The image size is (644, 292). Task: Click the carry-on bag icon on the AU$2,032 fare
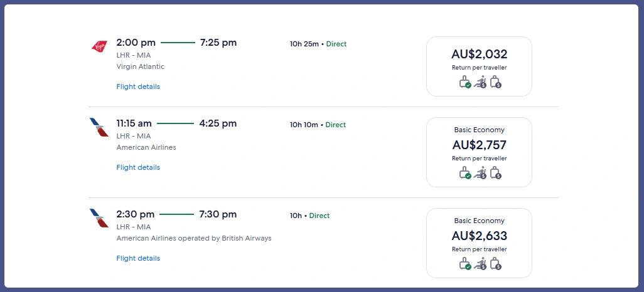[x=465, y=82]
